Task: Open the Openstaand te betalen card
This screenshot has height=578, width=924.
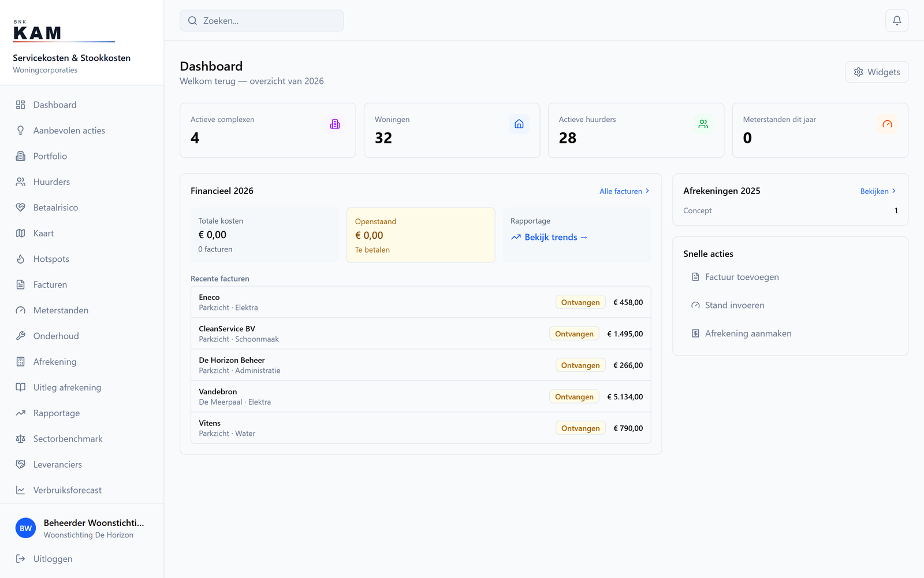Action: 421,235
